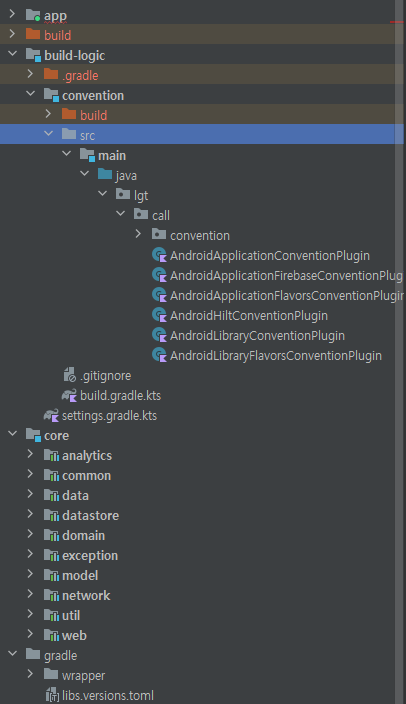Click the analytics module folder icon
The image size is (406, 704).
(51, 455)
